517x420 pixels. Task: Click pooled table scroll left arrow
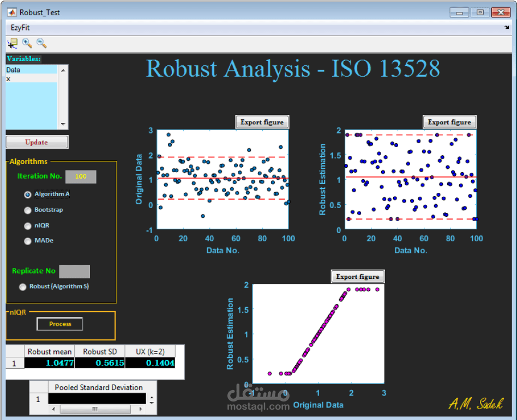pyautogui.click(x=54, y=409)
